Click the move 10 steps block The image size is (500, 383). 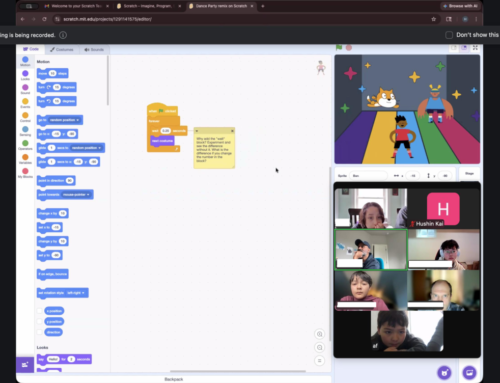click(x=53, y=73)
